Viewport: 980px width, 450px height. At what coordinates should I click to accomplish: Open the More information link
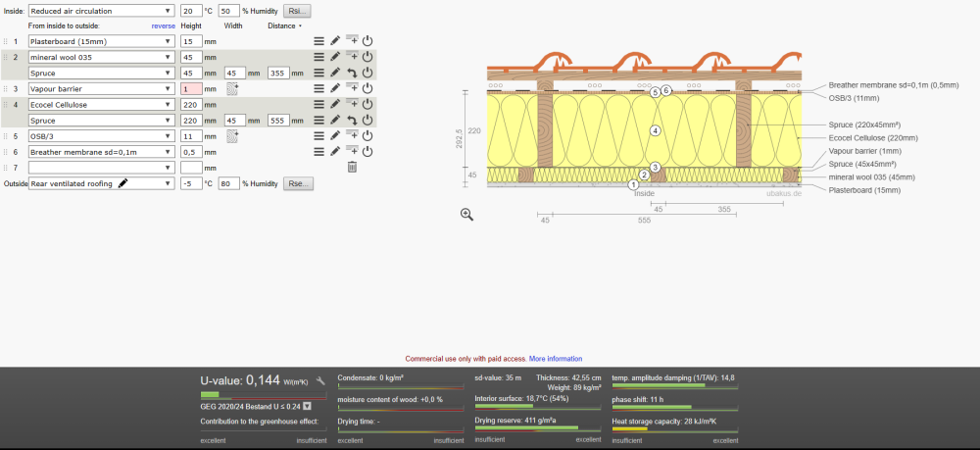click(555, 359)
